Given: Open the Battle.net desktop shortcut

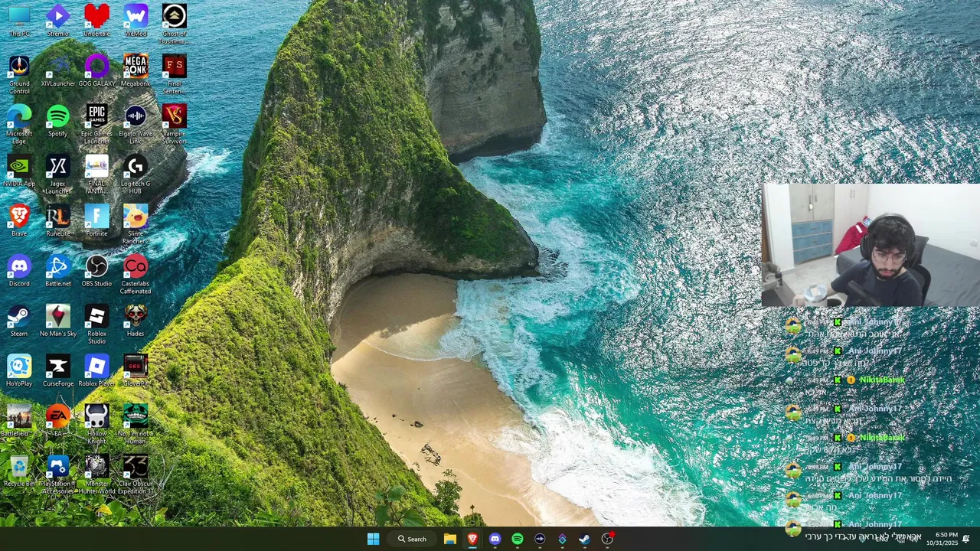Looking at the screenshot, I should pyautogui.click(x=58, y=270).
